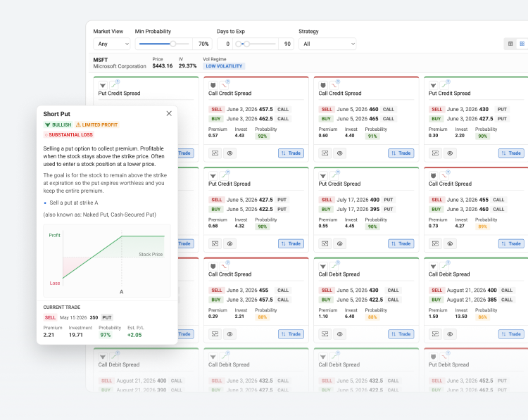The image size is (528, 420).
Task: Toggle the eye icon on the 460/465 Call Credit Spread
Action: coord(340,153)
